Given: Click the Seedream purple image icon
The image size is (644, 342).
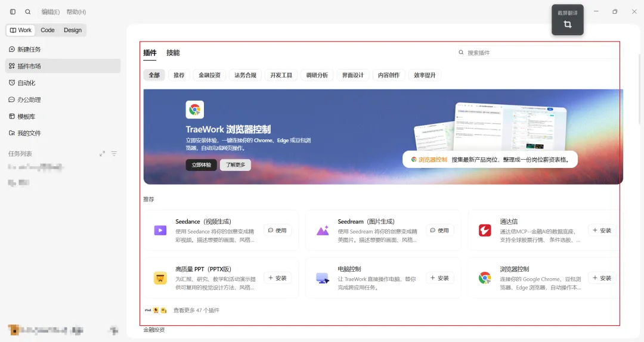Looking at the screenshot, I should pos(323,231).
